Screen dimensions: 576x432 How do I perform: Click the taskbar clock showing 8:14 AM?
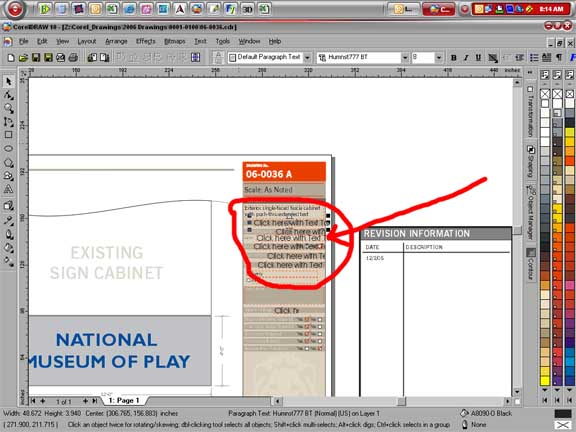(551, 9)
